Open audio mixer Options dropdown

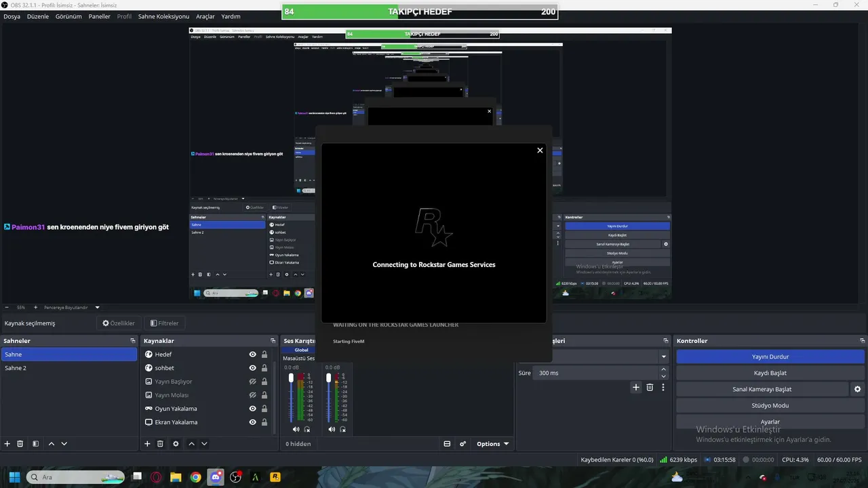coord(492,444)
